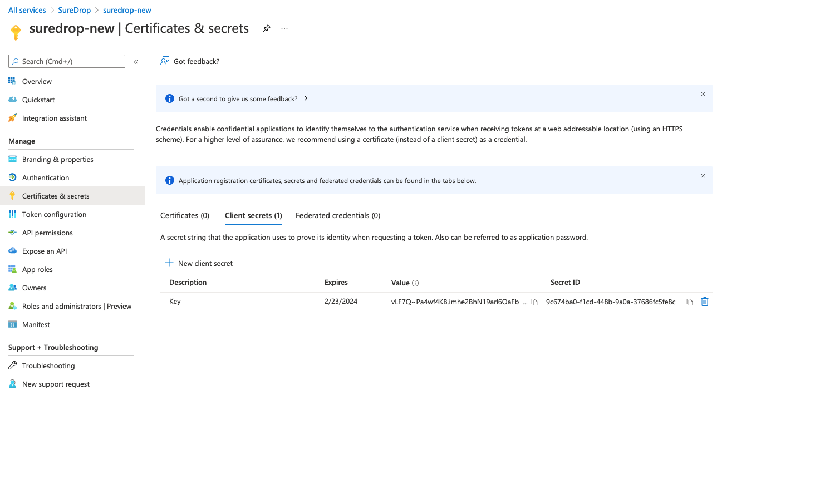820x504 pixels.
Task: Click the Branding & properties icon
Action: (12, 159)
